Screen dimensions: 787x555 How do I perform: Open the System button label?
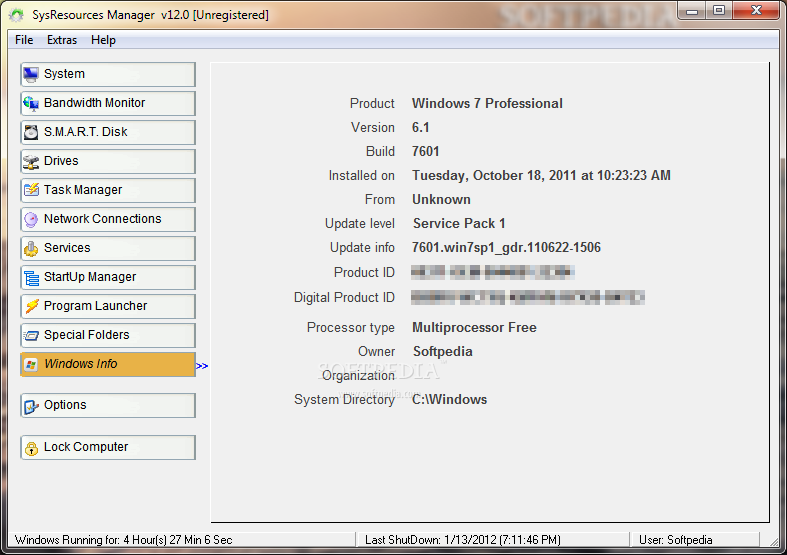click(x=64, y=74)
